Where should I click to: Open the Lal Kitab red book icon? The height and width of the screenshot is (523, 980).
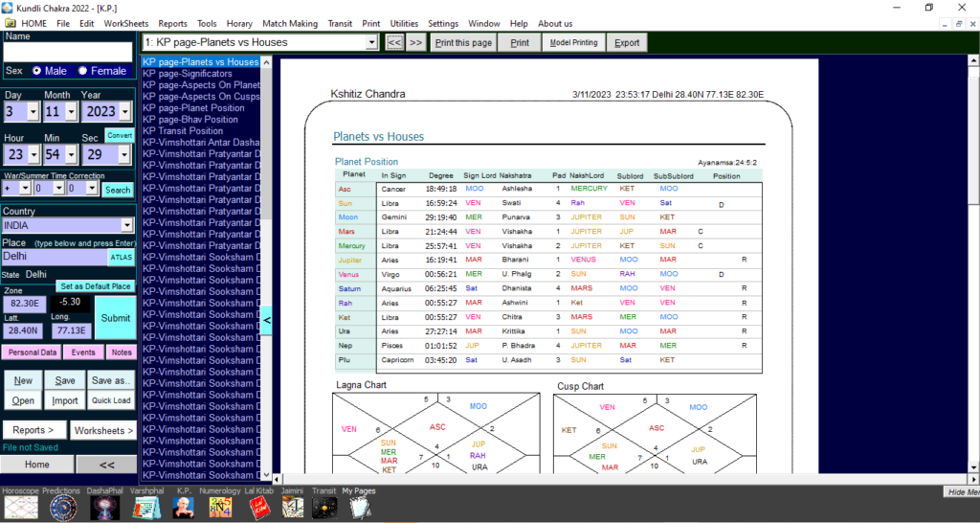click(258, 508)
